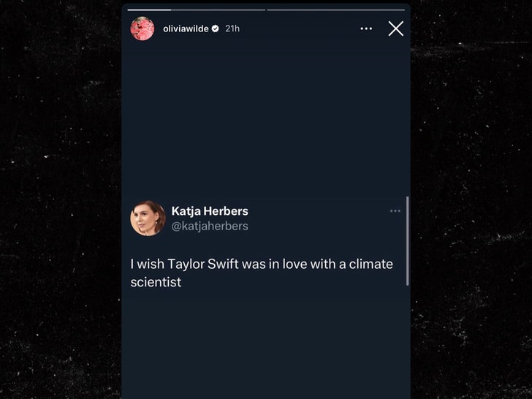Click Katja Herbers' tweet avatar photo
Viewport: 532px width, 399px height.
point(148,218)
